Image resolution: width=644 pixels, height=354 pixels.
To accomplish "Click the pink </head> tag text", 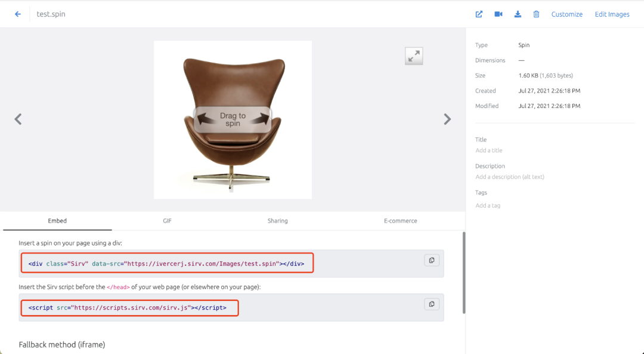I will (118, 287).
